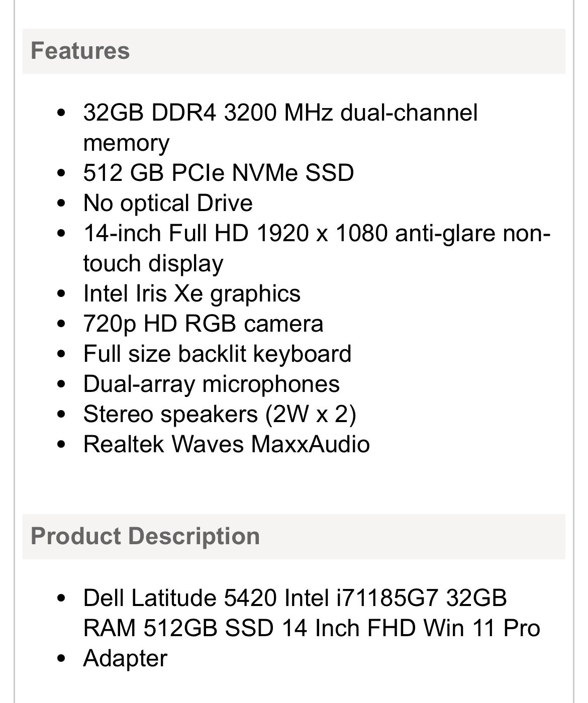Click the bullet beside Intel Iris Xe graphics
The width and height of the screenshot is (588, 703).
click(62, 294)
